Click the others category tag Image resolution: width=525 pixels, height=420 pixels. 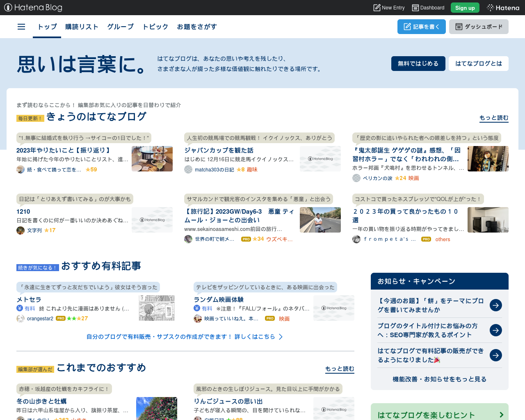pyautogui.click(x=443, y=239)
